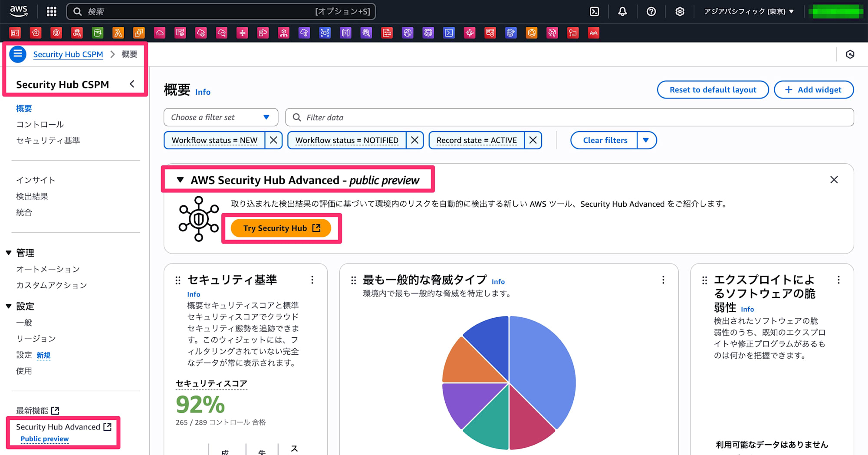This screenshot has width=868, height=455.
Task: Open セキュリティ基準 widget options menu
Action: 312,280
